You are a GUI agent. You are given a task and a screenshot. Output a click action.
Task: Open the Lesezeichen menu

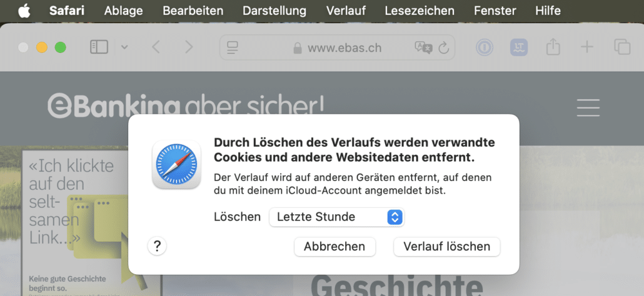419,11
